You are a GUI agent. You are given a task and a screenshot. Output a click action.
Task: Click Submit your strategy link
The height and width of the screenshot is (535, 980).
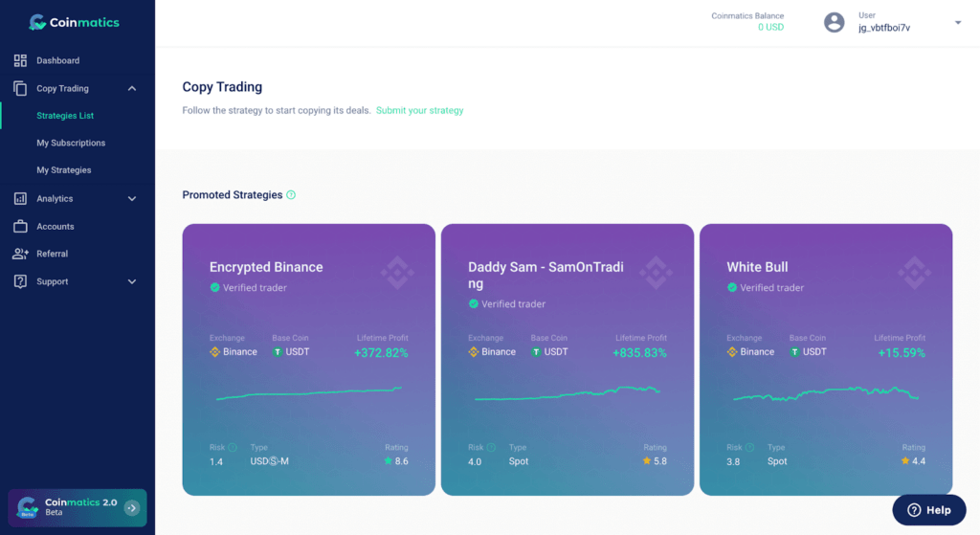tap(419, 111)
